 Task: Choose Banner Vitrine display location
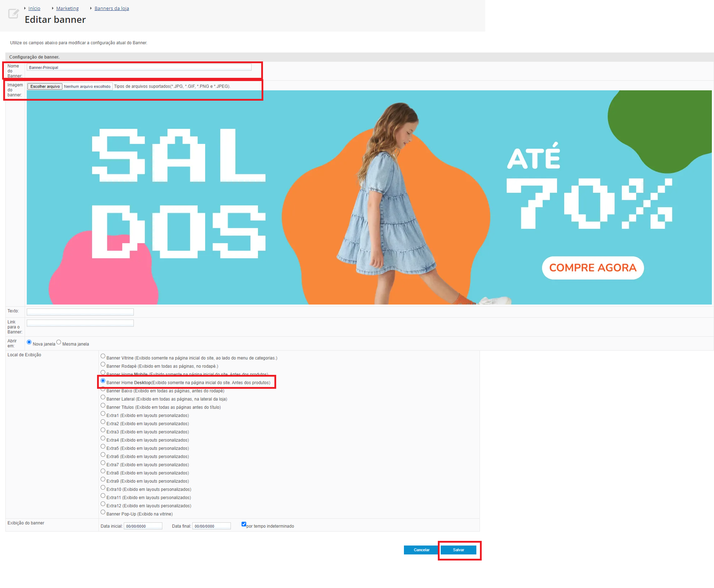103,356
